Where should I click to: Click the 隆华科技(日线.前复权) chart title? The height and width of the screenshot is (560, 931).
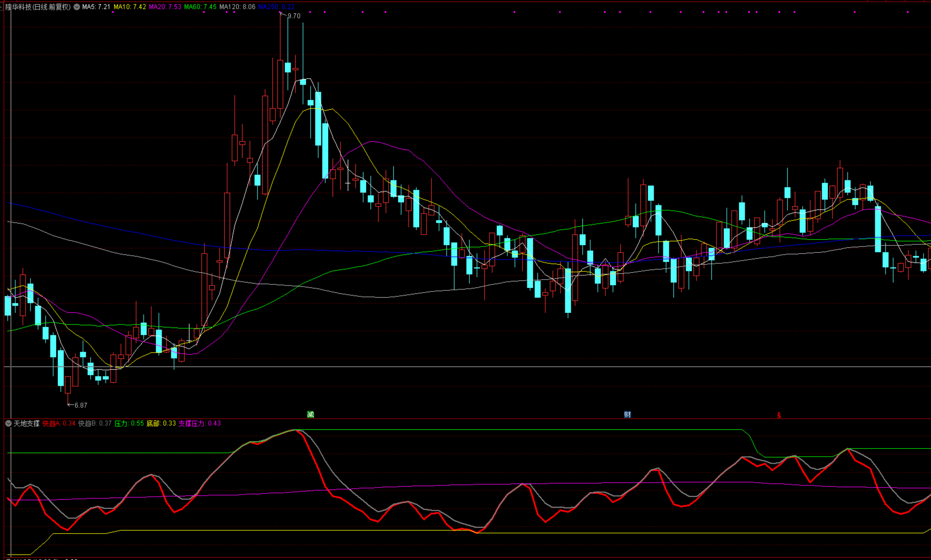[38, 7]
